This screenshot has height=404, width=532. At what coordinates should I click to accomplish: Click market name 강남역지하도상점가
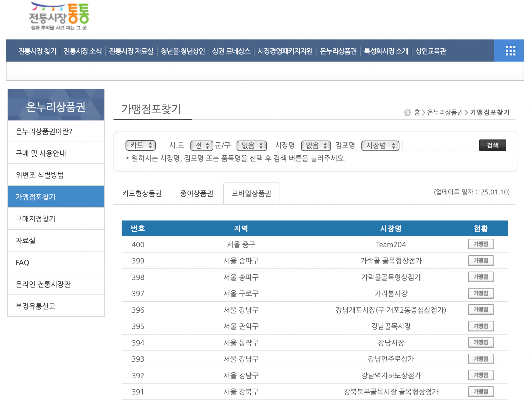tap(391, 375)
